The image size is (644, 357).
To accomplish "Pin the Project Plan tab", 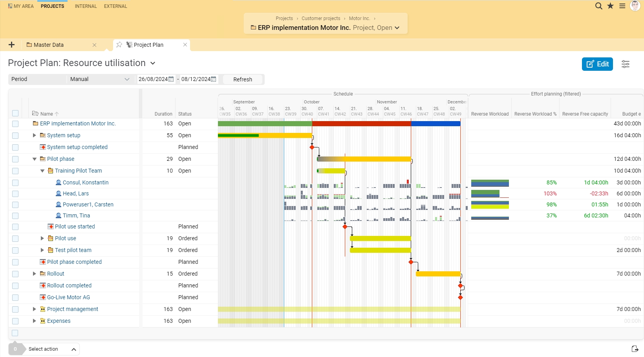I will (x=119, y=45).
